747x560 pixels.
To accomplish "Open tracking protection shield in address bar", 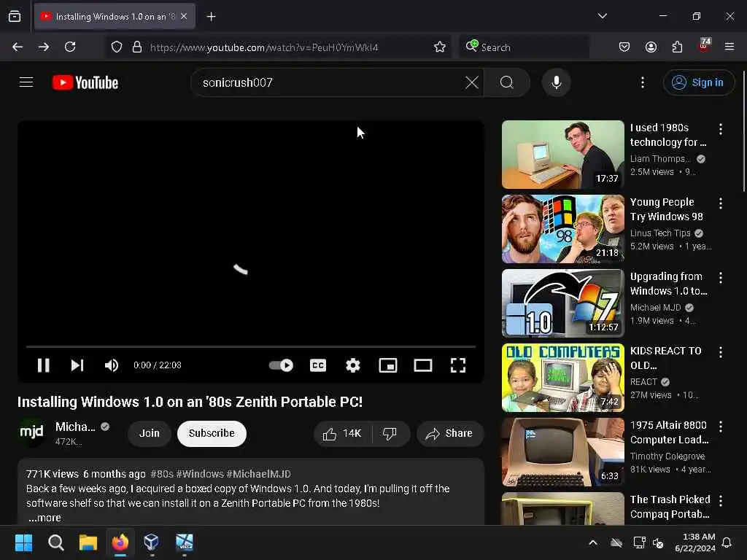I will click(117, 47).
